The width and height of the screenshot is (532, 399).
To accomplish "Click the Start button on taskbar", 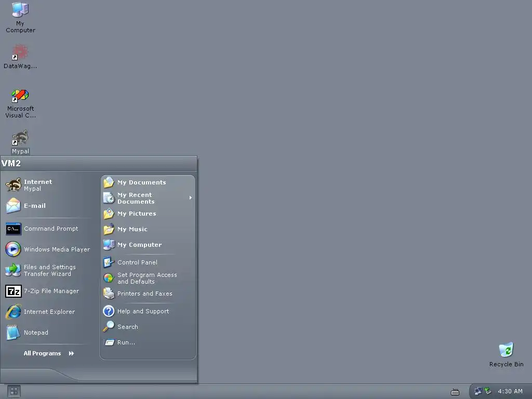I will tap(14, 392).
